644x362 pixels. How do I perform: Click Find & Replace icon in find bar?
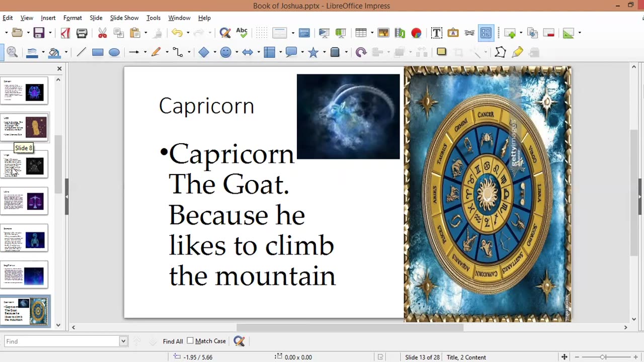[239, 341]
